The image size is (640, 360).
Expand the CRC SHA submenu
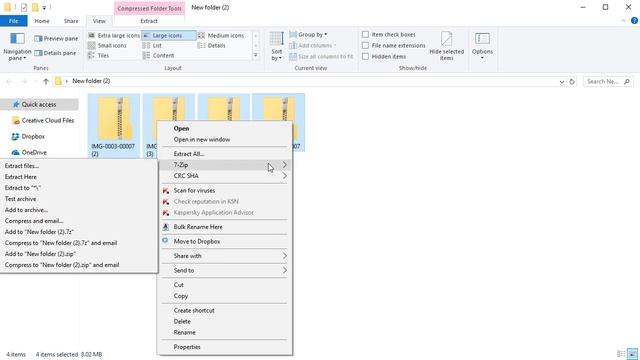pyautogui.click(x=224, y=176)
